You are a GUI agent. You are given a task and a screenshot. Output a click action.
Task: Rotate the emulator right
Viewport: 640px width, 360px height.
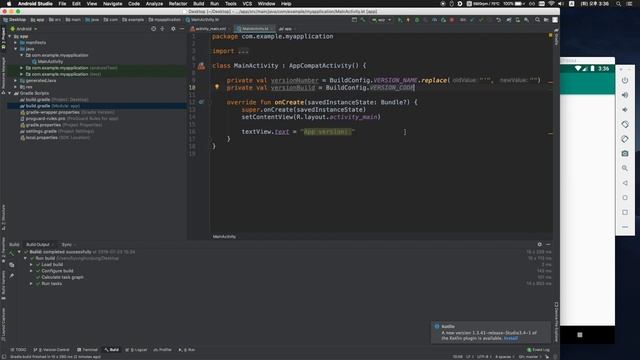pos(625,139)
